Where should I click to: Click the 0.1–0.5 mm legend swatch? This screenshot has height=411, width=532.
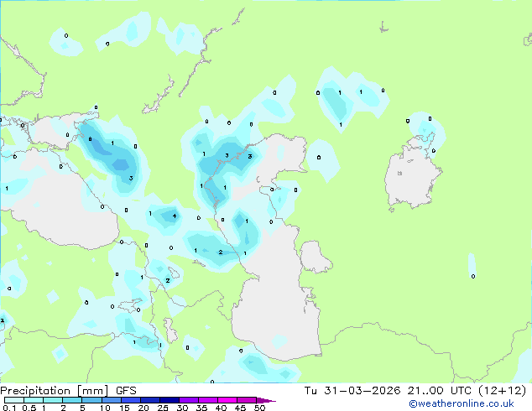pyautogui.click(x=14, y=400)
